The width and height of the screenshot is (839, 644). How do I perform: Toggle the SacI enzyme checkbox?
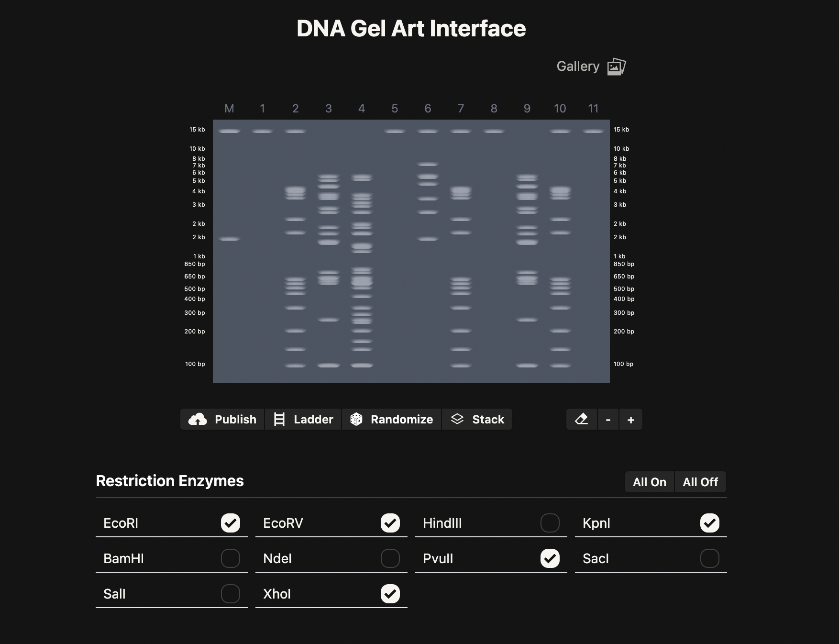click(709, 558)
